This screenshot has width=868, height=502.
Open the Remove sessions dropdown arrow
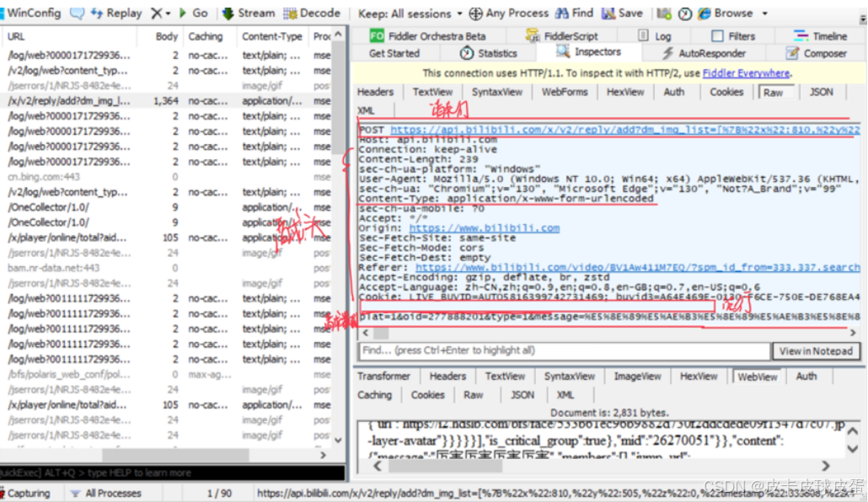tap(168, 13)
